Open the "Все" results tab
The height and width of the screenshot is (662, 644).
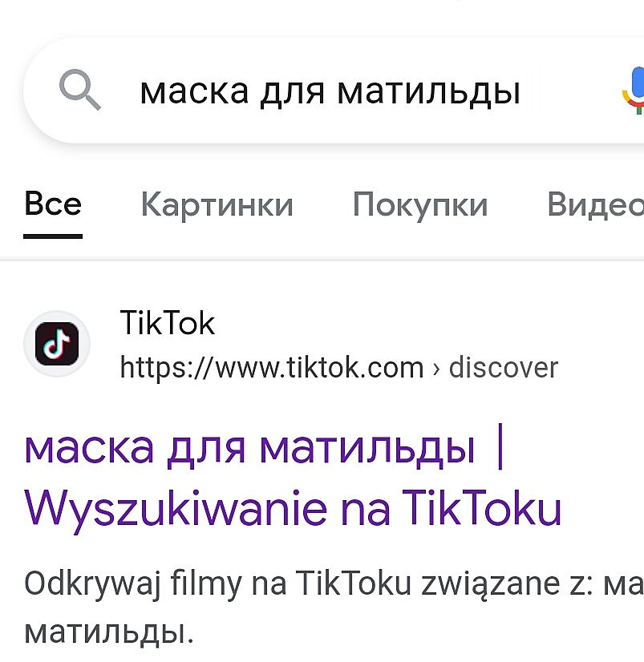[53, 204]
